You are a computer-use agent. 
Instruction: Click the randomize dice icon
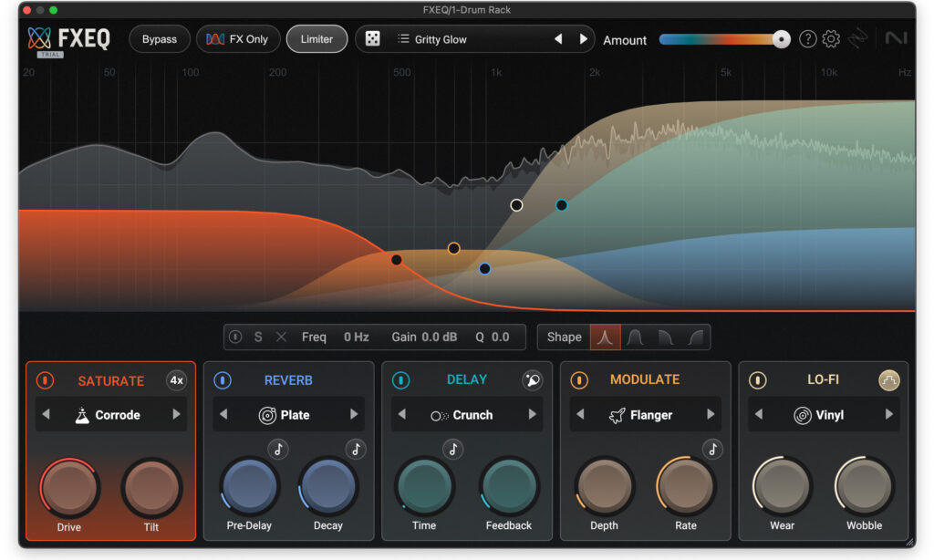372,38
